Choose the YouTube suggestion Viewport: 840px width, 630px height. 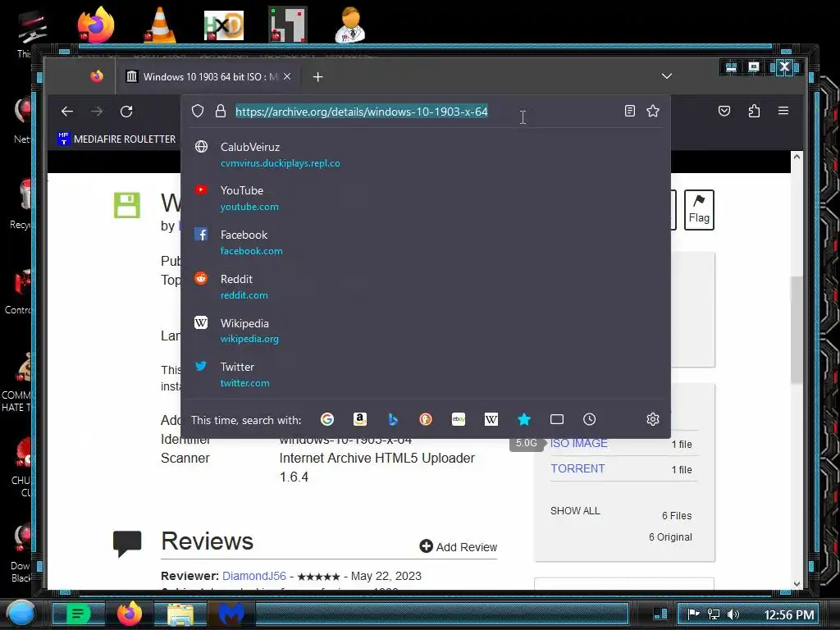(426, 199)
